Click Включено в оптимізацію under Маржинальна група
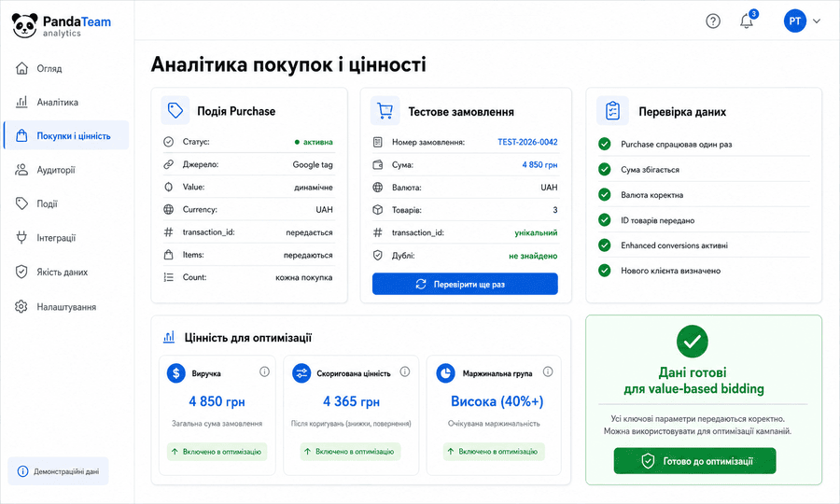 494,452
